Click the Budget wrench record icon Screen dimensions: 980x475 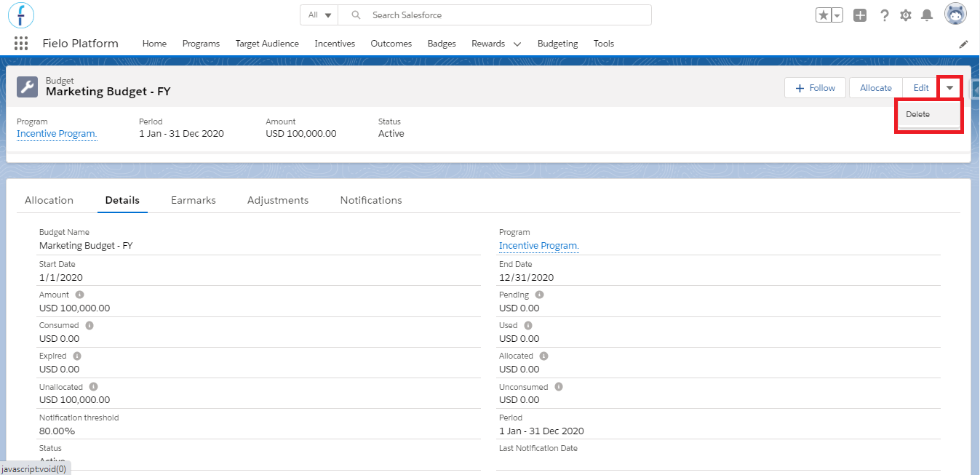tap(28, 87)
